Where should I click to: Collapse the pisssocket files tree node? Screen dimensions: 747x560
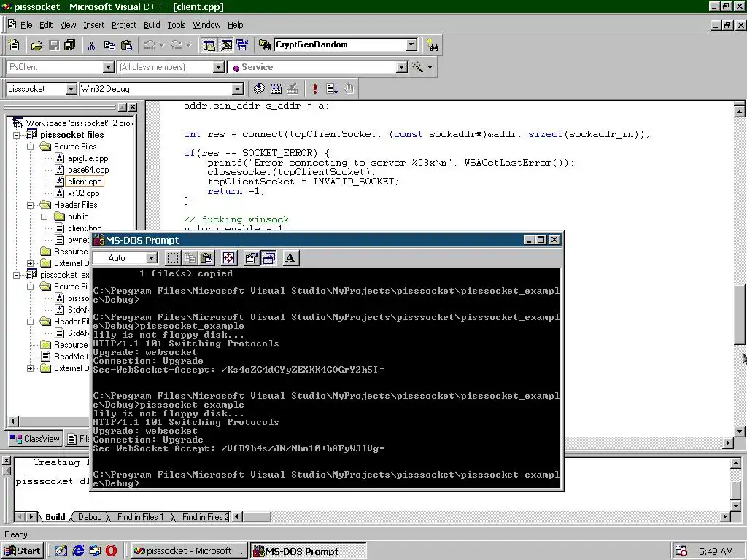pyautogui.click(x=16, y=135)
